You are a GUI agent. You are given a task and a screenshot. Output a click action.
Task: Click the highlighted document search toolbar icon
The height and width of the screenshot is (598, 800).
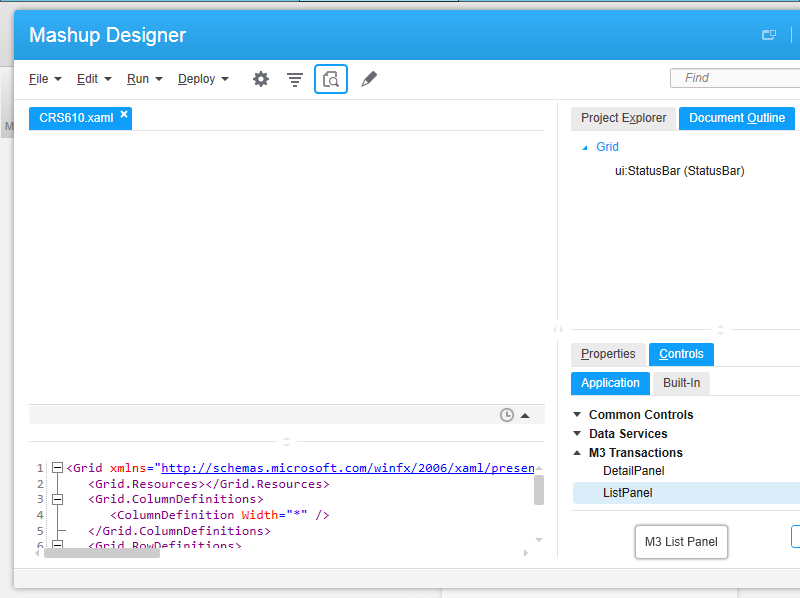[x=331, y=79]
